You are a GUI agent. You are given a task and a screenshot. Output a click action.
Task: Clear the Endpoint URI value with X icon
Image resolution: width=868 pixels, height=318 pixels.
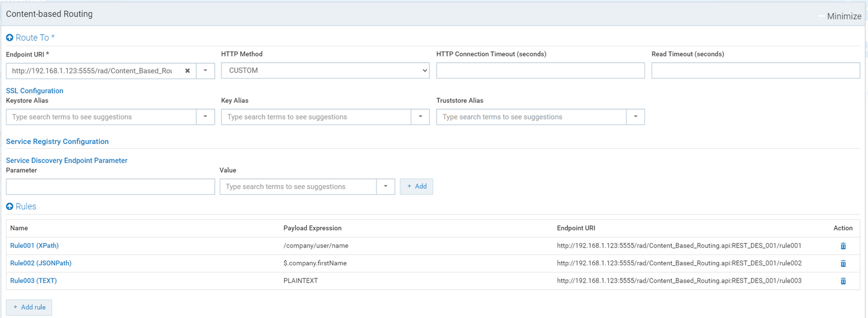click(187, 71)
